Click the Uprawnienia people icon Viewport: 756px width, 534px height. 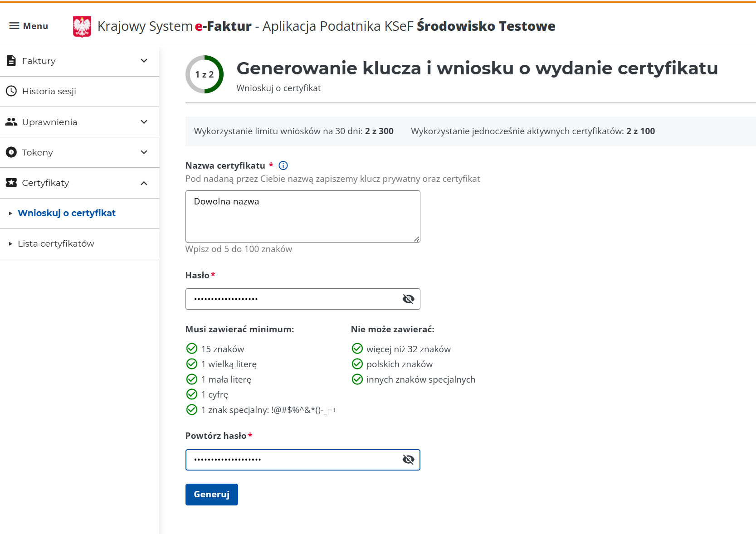[11, 121]
